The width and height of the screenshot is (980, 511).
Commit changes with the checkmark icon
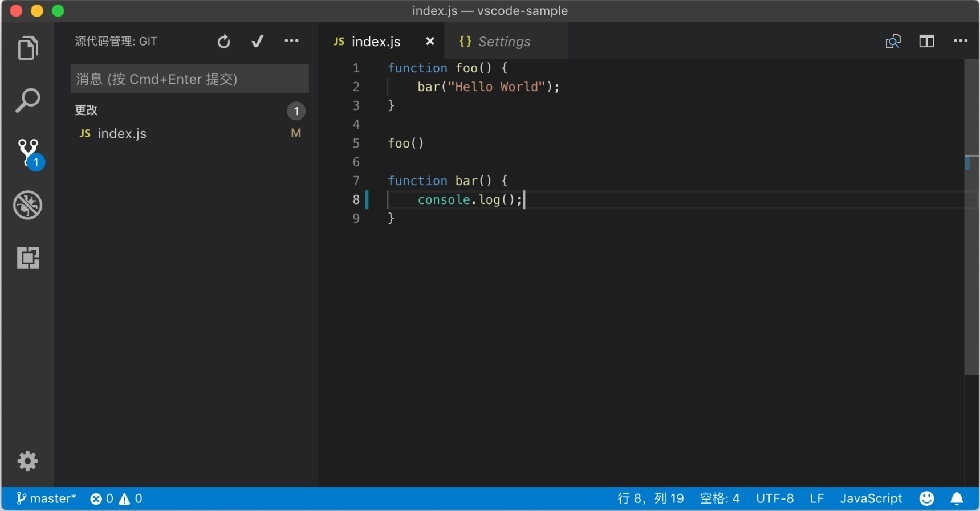tap(257, 41)
